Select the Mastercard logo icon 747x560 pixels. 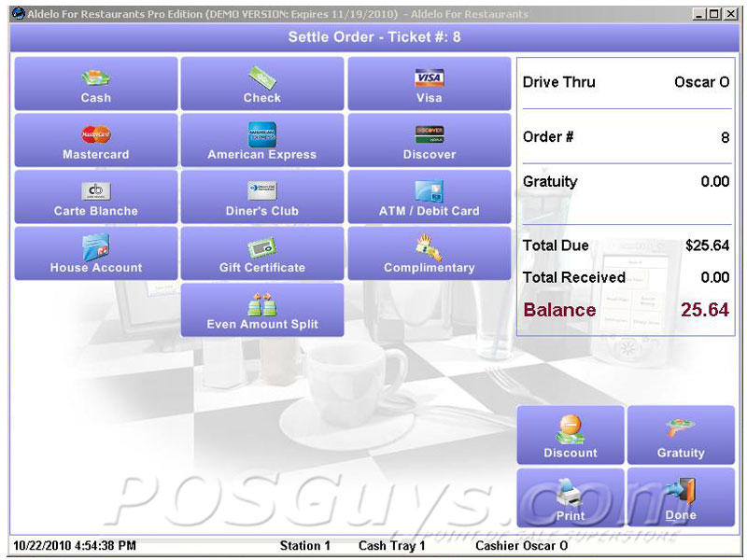coord(96,134)
